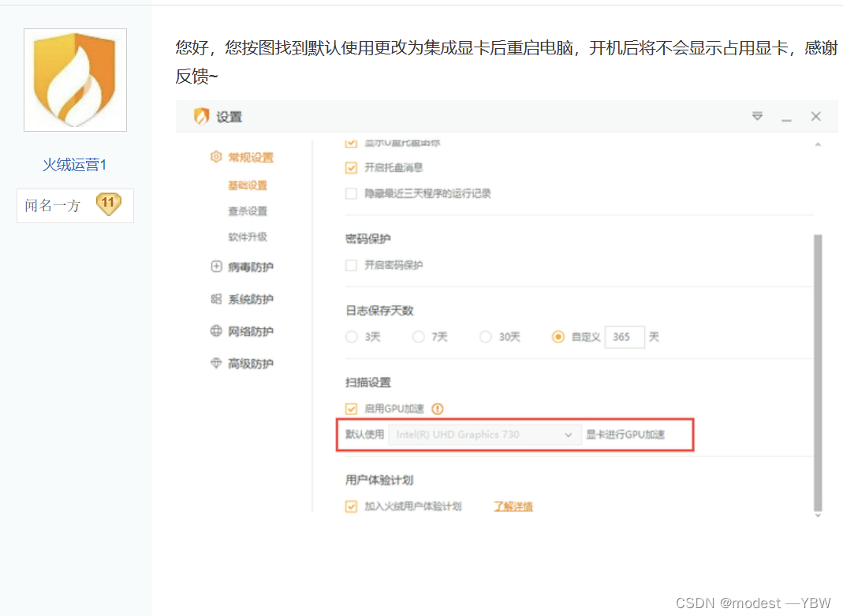Click the settings scrollbar up arrow
843x616 pixels.
(818, 144)
